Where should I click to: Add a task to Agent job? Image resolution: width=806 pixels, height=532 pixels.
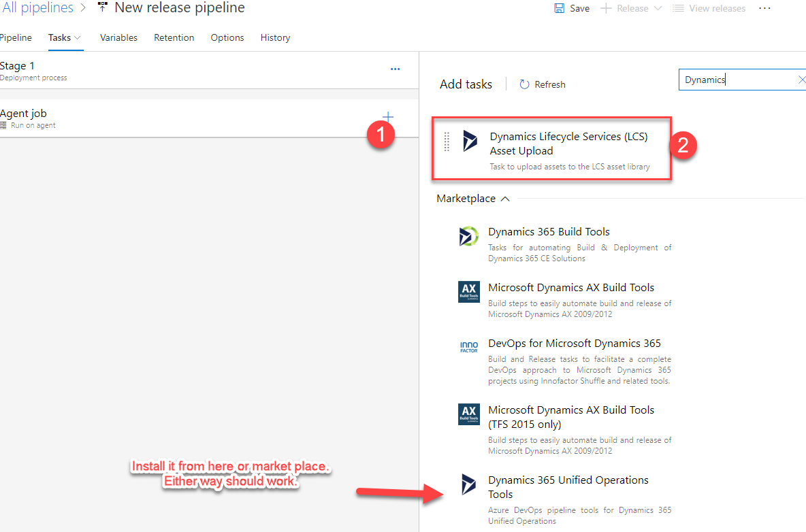point(387,116)
